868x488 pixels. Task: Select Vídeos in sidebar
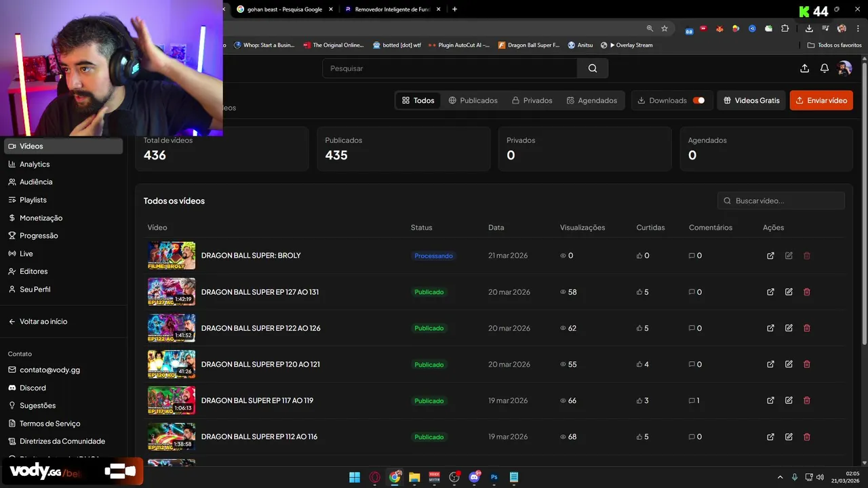64,146
